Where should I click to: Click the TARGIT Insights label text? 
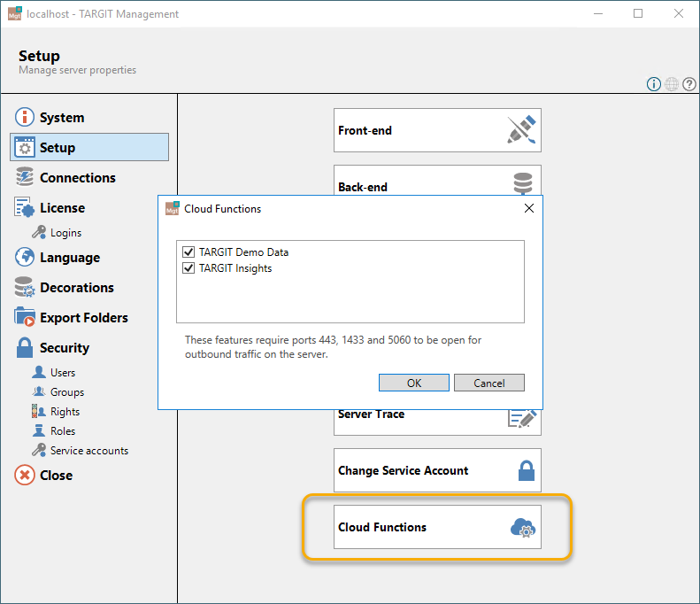point(235,268)
